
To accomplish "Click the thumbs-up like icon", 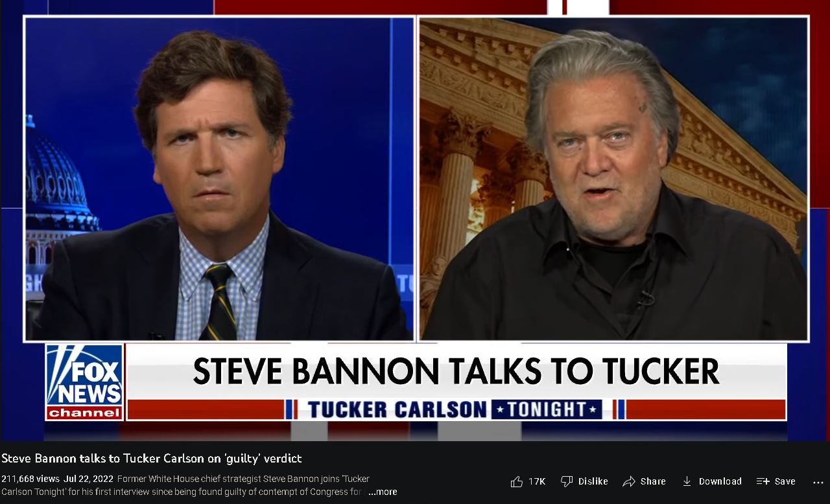I will (516, 481).
